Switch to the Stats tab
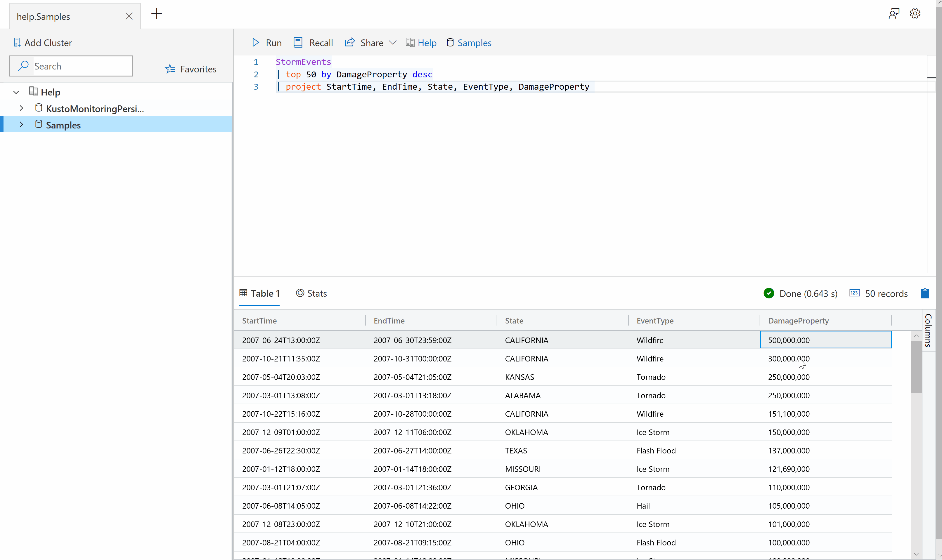 pyautogui.click(x=311, y=293)
